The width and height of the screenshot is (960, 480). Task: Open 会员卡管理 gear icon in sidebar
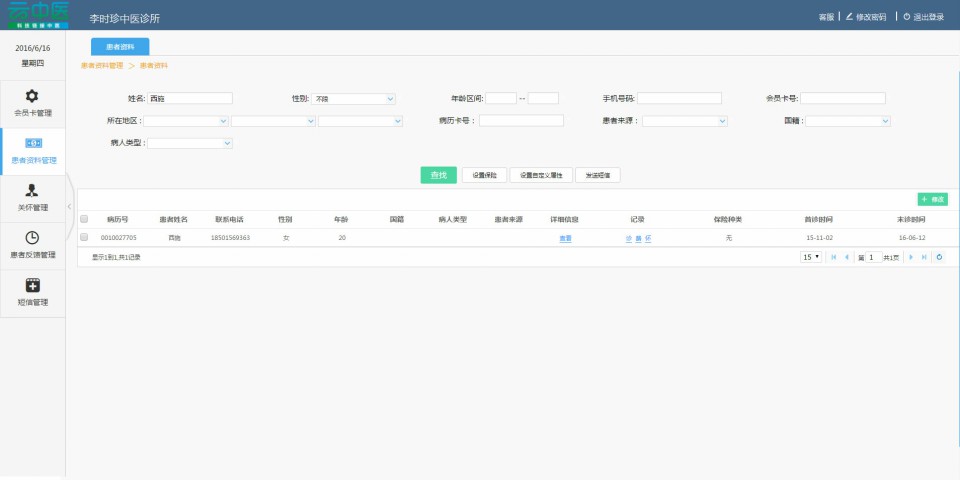click(32, 96)
